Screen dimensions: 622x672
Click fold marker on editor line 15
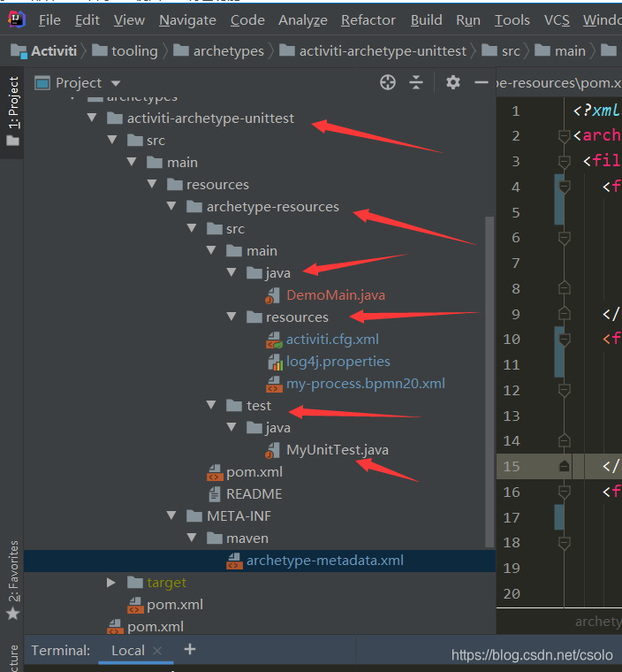click(565, 466)
